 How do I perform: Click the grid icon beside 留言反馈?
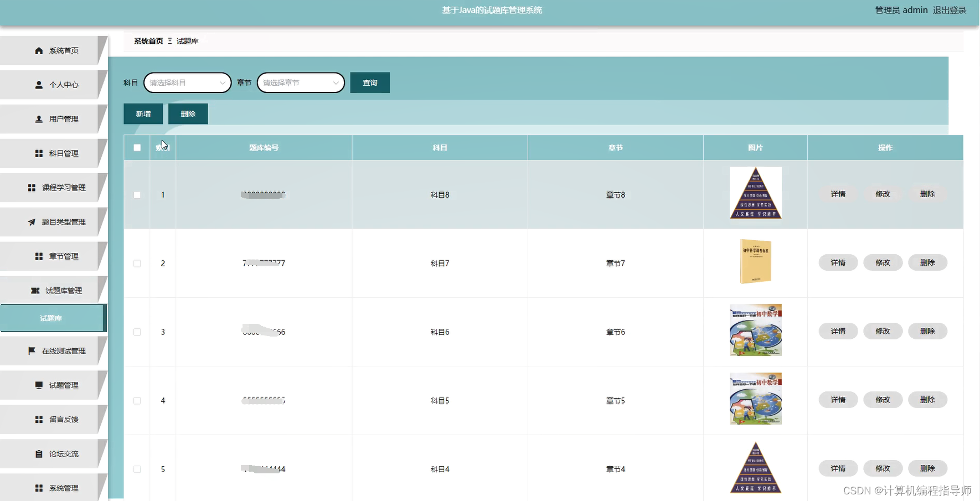tap(39, 419)
